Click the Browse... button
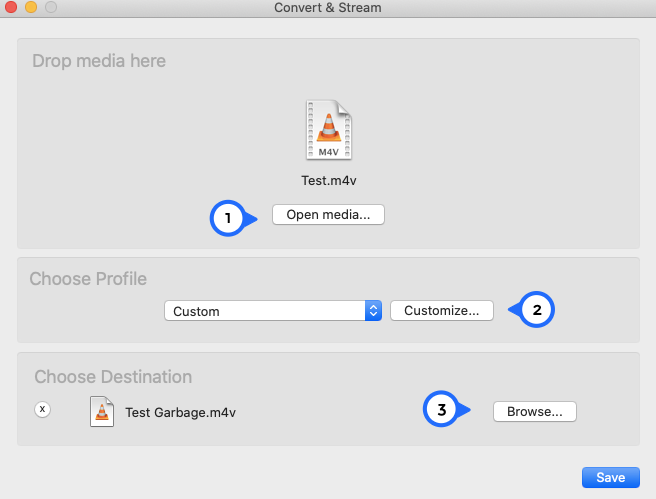656x499 pixels. [x=535, y=412]
